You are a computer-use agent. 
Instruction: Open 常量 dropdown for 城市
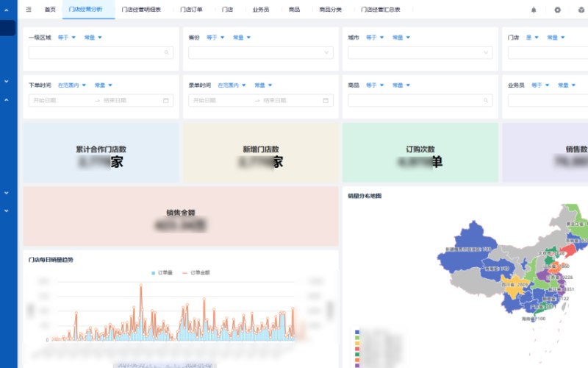tap(401, 38)
